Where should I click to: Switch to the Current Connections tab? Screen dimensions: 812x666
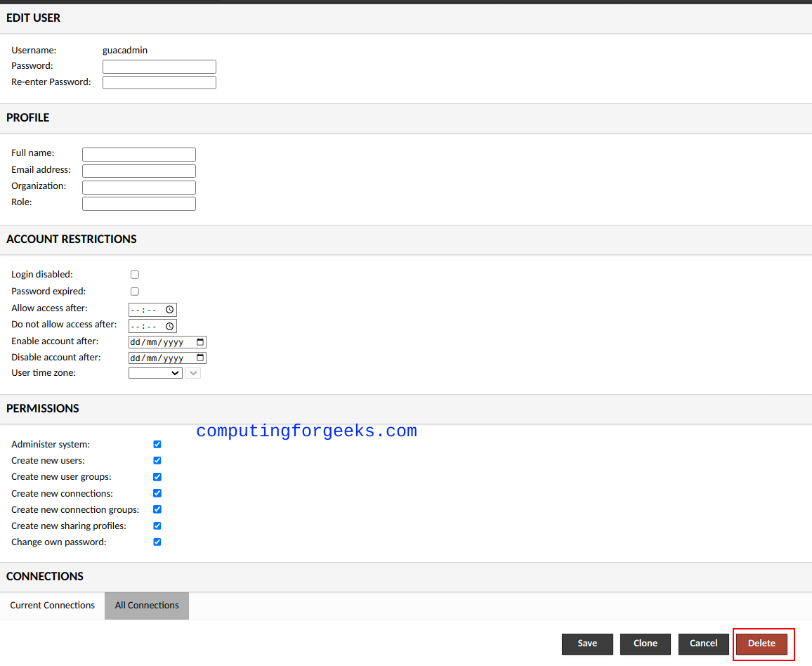click(53, 606)
